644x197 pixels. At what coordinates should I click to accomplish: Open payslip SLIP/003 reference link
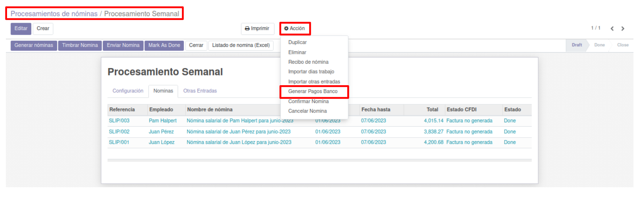(119, 121)
